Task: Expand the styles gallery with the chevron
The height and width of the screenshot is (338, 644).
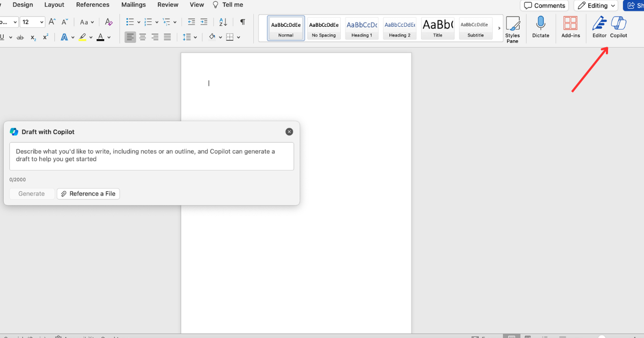Action: tap(499, 28)
